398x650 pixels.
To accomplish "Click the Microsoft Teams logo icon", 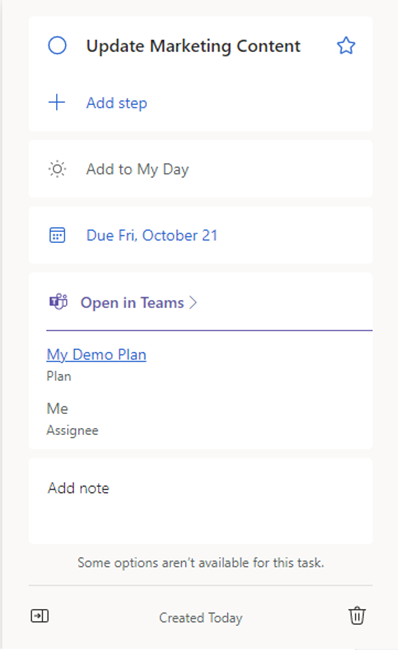I will point(58,302).
